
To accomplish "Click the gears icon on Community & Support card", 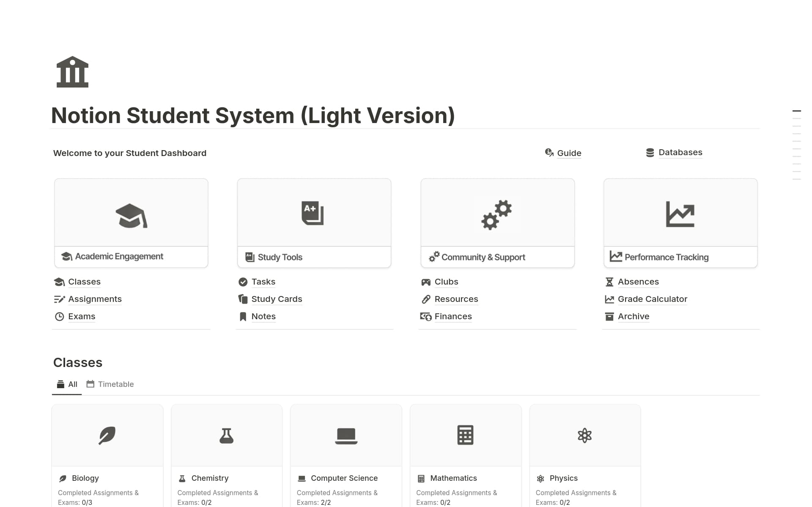I will tap(497, 215).
